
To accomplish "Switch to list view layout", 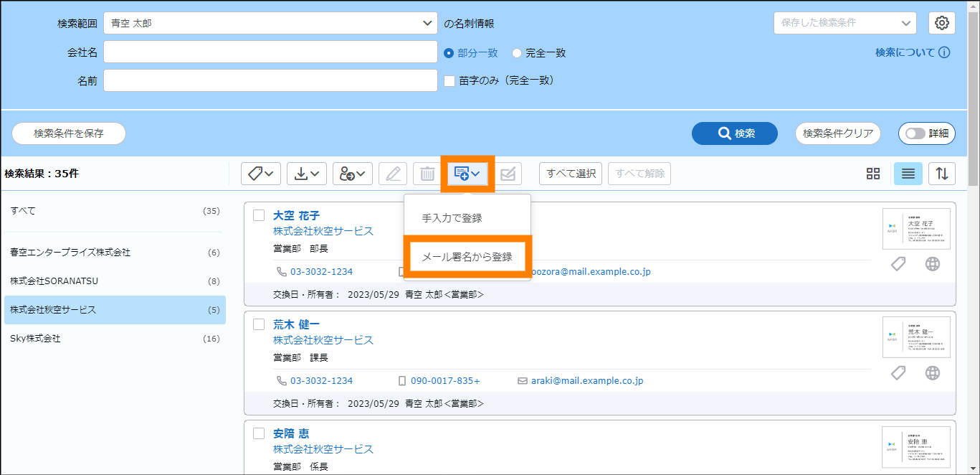I will coord(908,174).
